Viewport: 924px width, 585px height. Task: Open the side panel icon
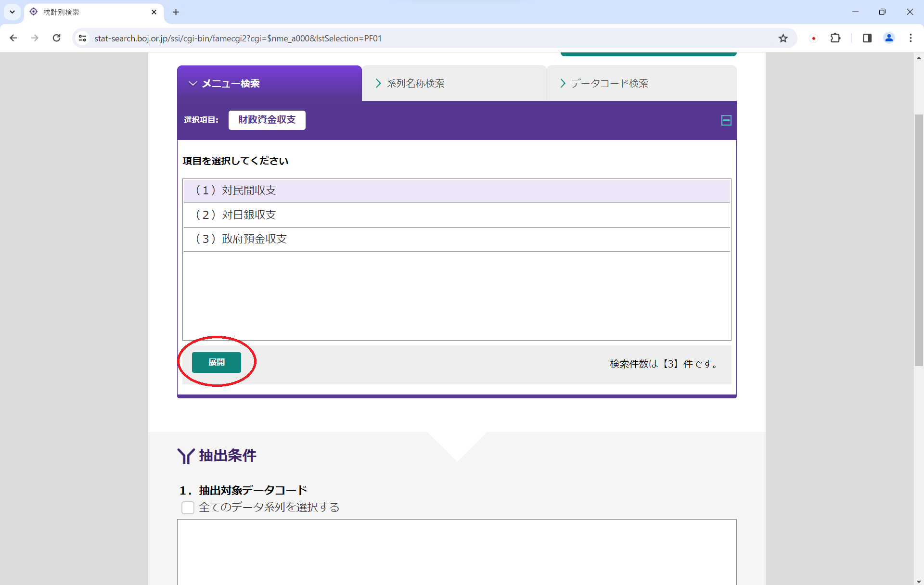click(867, 38)
